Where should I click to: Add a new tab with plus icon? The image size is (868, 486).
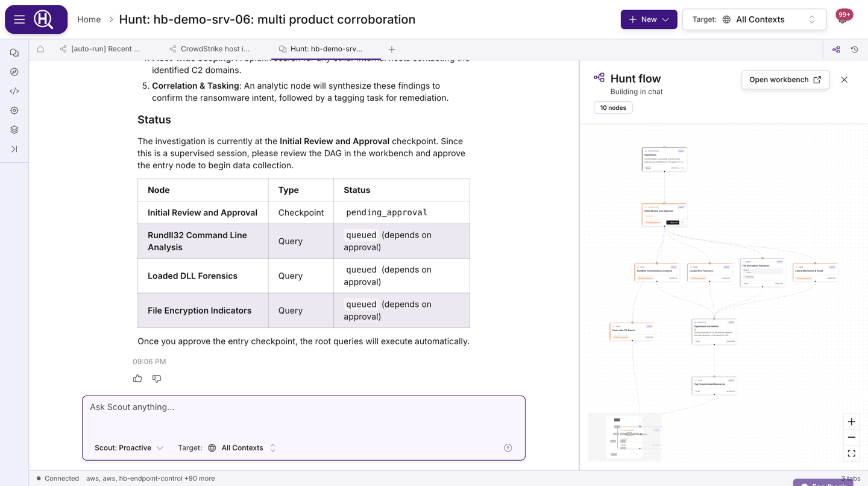[392, 49]
